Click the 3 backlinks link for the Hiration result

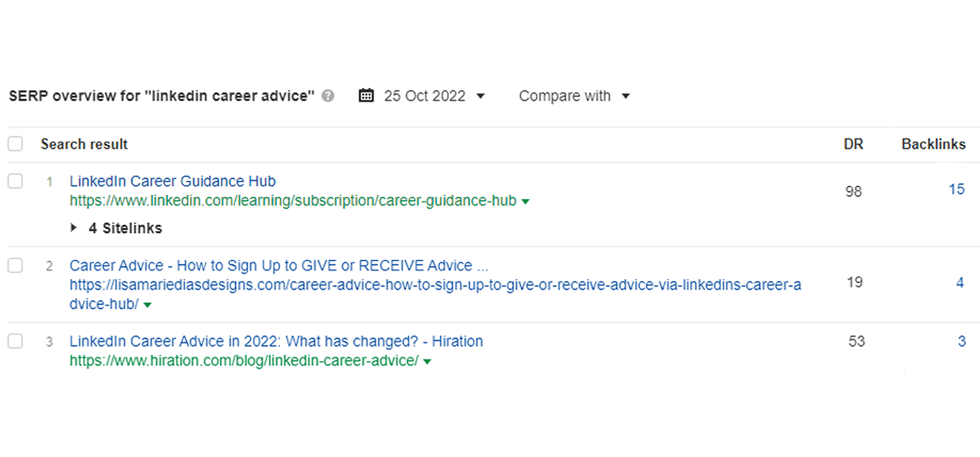(x=962, y=341)
